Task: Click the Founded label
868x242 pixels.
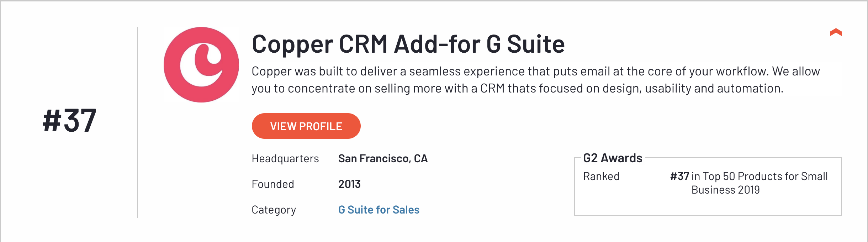Action: pos(273,184)
